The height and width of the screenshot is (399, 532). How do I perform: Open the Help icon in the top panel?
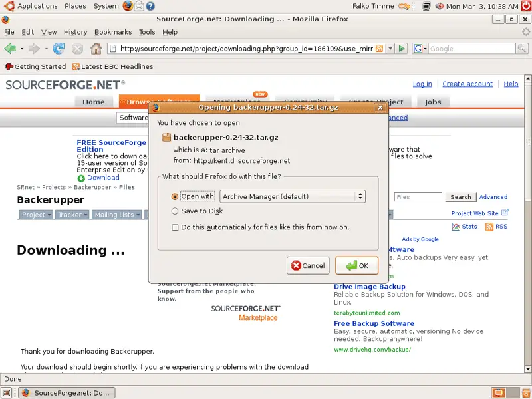150,6
